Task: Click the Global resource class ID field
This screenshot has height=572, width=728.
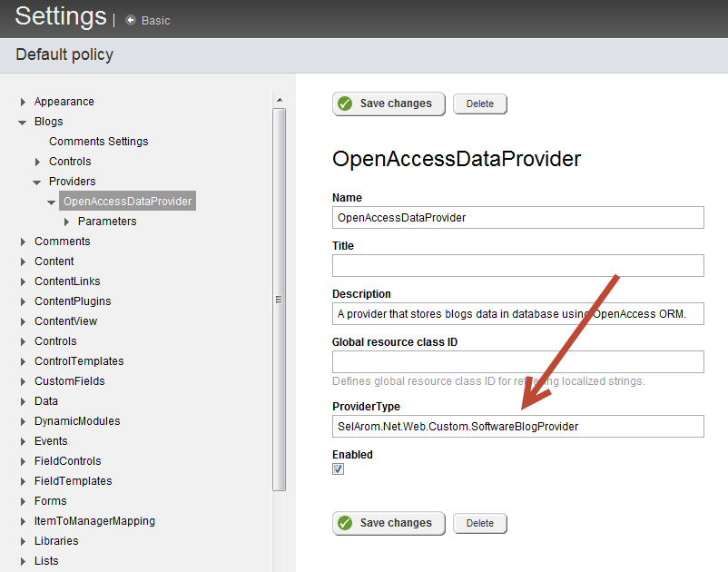Action: (x=517, y=361)
